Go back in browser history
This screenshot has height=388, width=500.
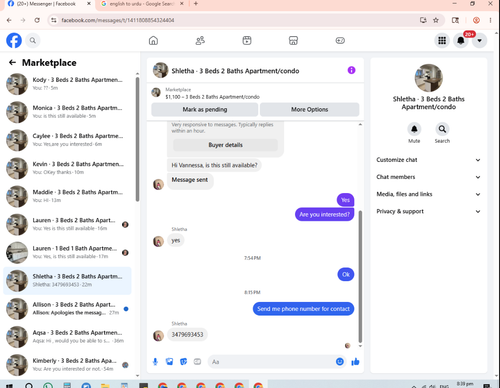pyautogui.click(x=9, y=20)
